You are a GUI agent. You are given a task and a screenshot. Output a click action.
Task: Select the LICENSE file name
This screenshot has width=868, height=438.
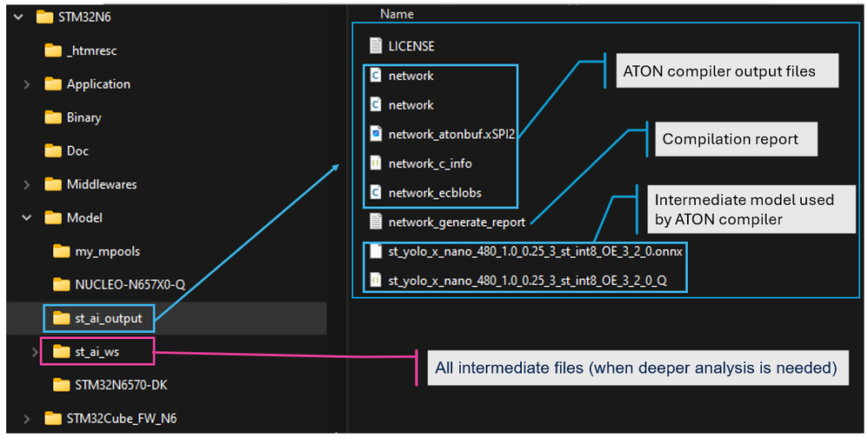[x=411, y=46]
